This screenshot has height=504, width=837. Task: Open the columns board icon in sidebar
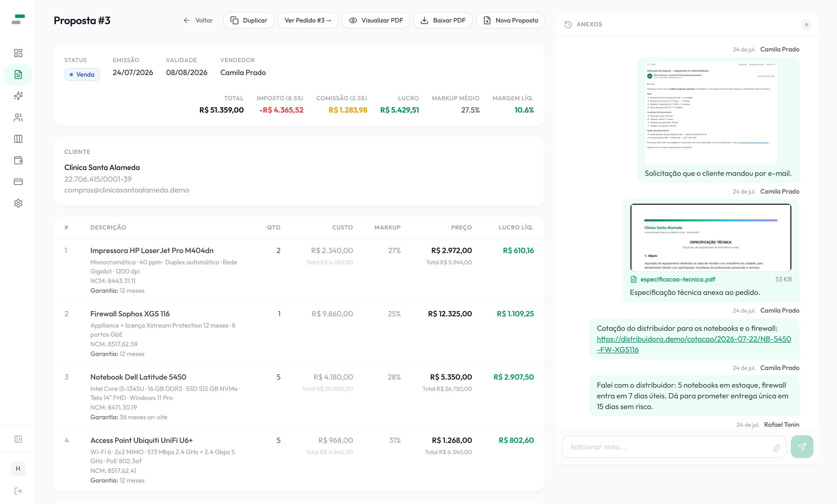[18, 139]
